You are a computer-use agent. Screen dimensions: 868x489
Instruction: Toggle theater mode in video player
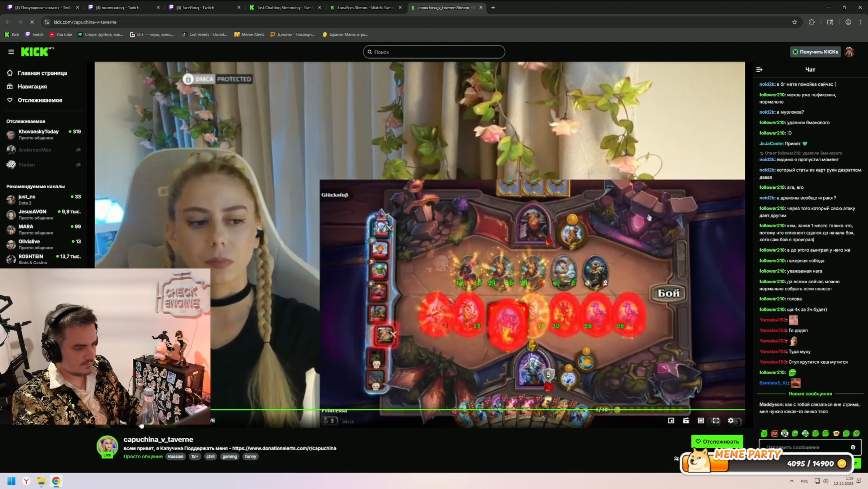pyautogui.click(x=701, y=420)
